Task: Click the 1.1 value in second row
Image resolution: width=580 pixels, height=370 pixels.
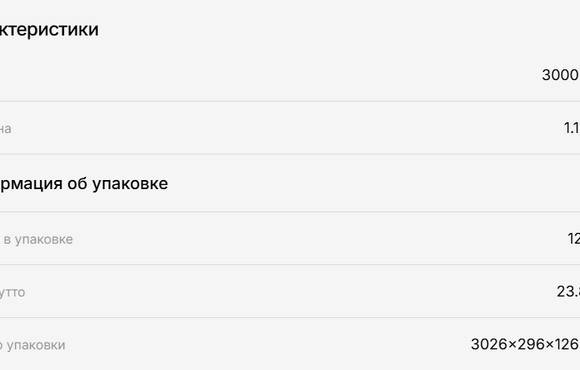Action: 572,128
